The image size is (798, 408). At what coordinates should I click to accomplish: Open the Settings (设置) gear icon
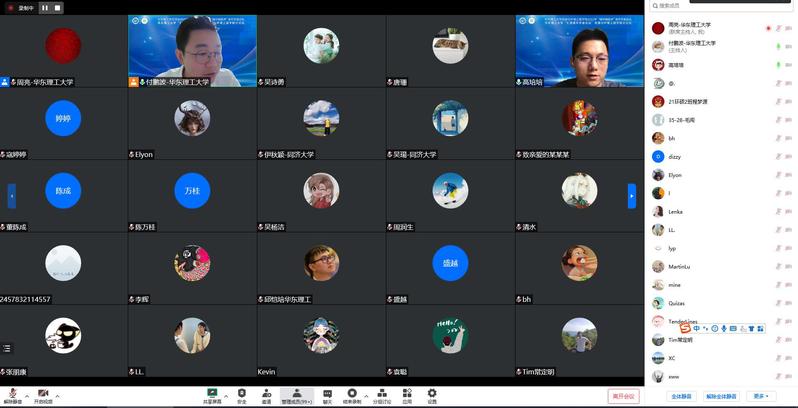click(432, 395)
